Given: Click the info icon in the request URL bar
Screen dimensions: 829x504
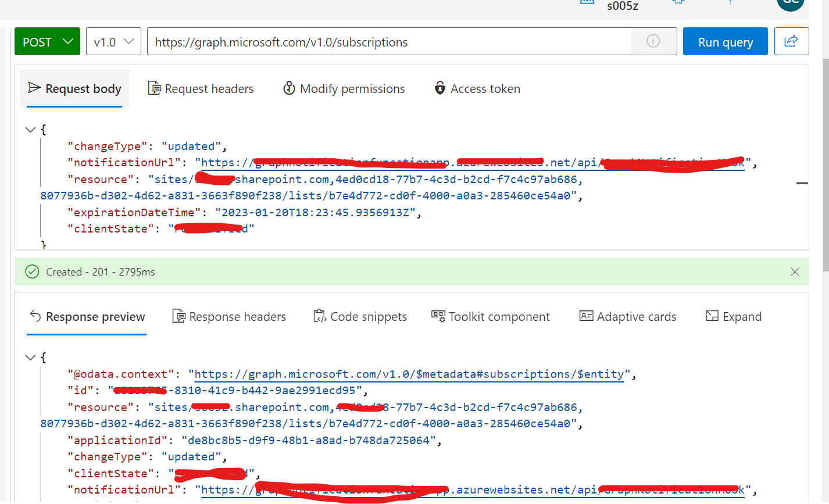Looking at the screenshot, I should click(653, 41).
